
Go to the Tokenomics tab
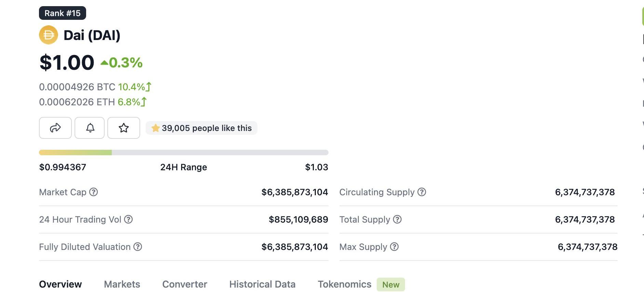pyautogui.click(x=345, y=284)
